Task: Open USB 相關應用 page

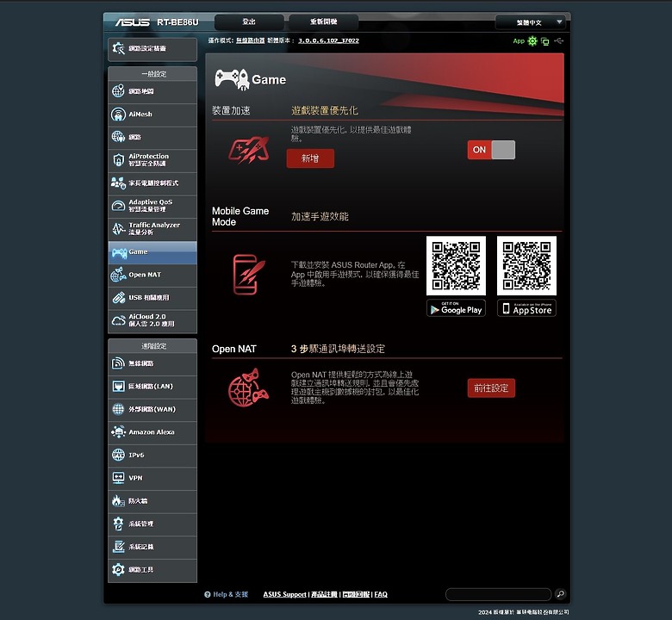Action: pos(152,297)
